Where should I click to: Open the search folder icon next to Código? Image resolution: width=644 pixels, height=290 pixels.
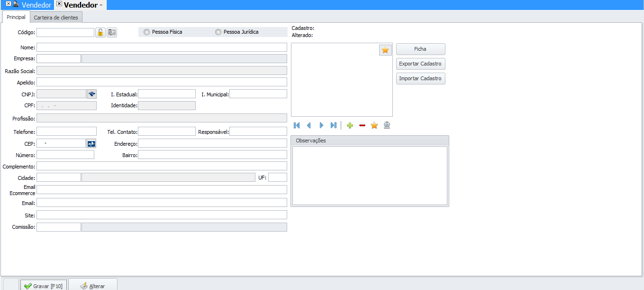tap(112, 32)
